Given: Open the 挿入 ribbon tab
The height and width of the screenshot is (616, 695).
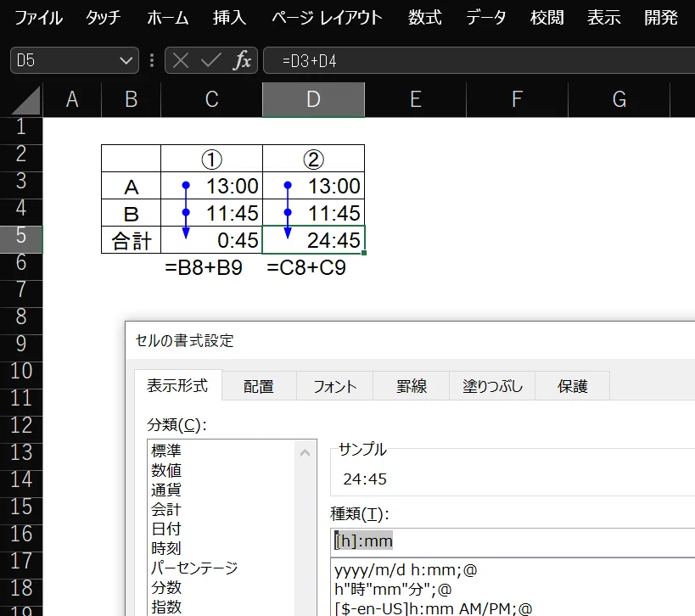Looking at the screenshot, I should tap(229, 18).
